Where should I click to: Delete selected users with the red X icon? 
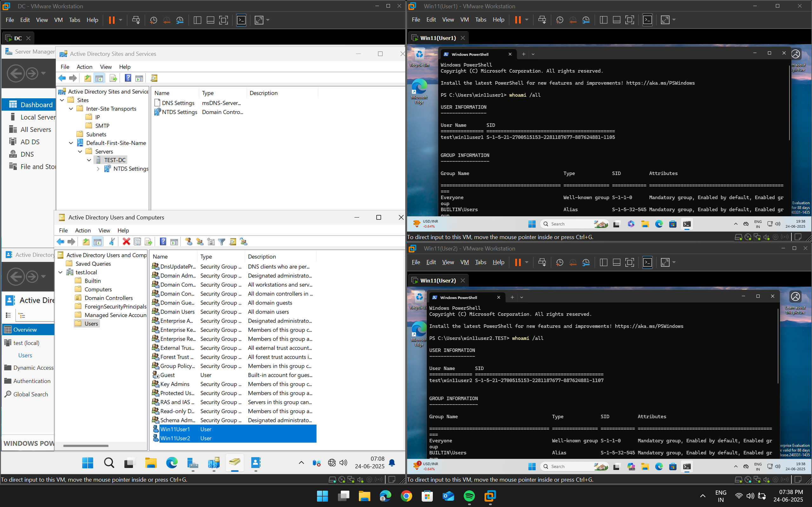(127, 241)
